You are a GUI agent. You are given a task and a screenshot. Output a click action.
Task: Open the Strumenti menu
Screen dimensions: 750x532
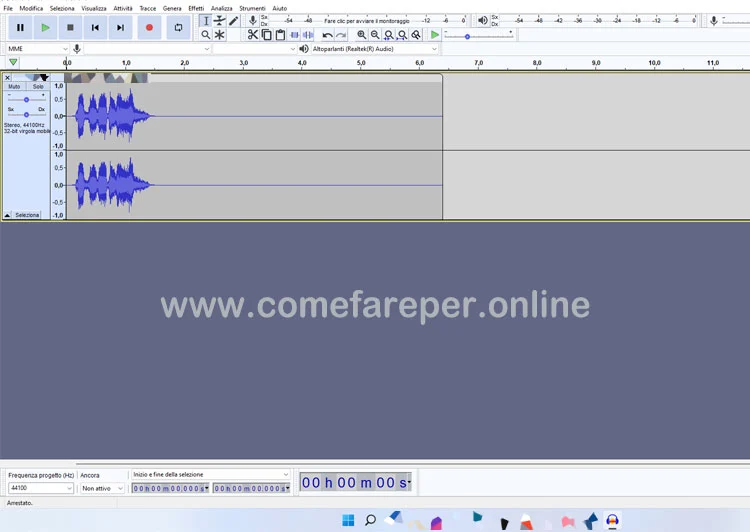point(252,8)
